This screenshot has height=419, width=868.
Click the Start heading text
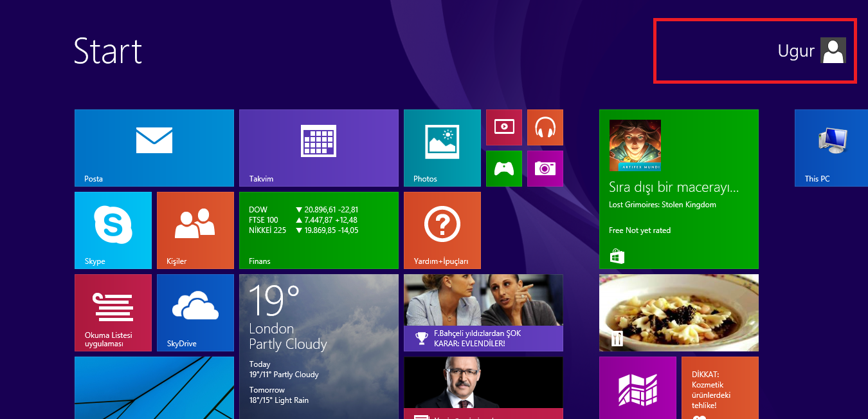pos(107,51)
